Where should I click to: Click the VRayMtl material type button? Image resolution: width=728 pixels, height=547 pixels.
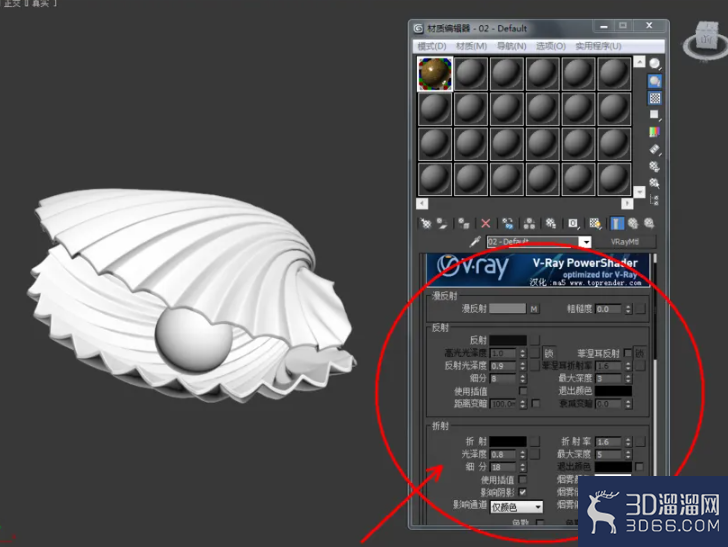tap(625, 242)
